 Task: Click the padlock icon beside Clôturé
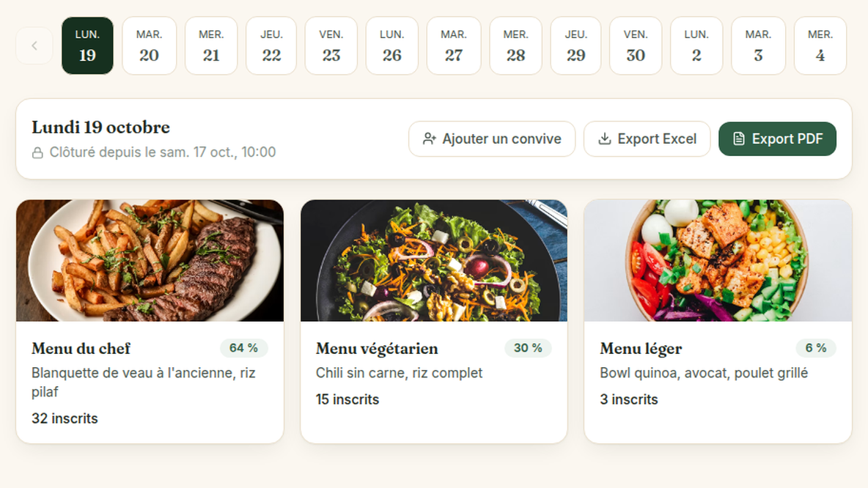pos(37,152)
